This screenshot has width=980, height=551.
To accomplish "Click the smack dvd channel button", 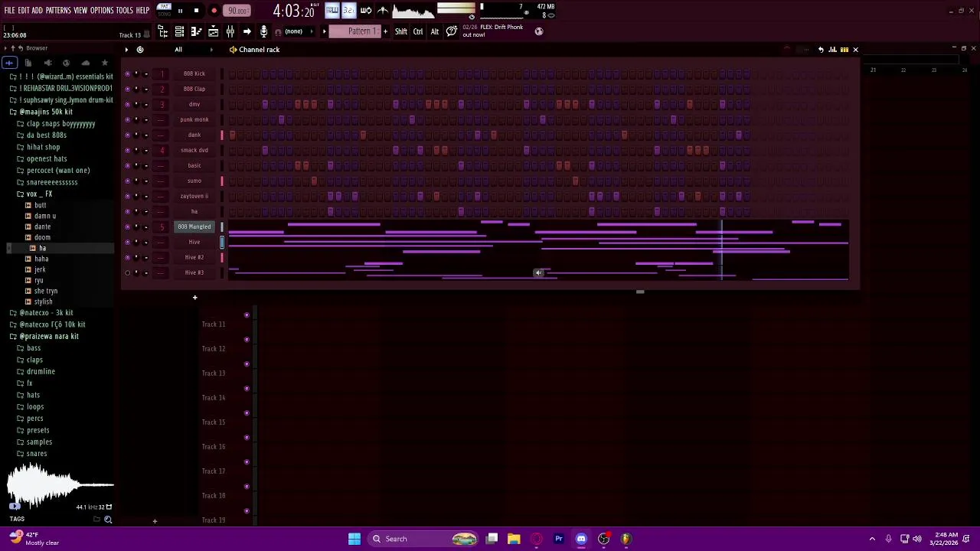I will (194, 150).
